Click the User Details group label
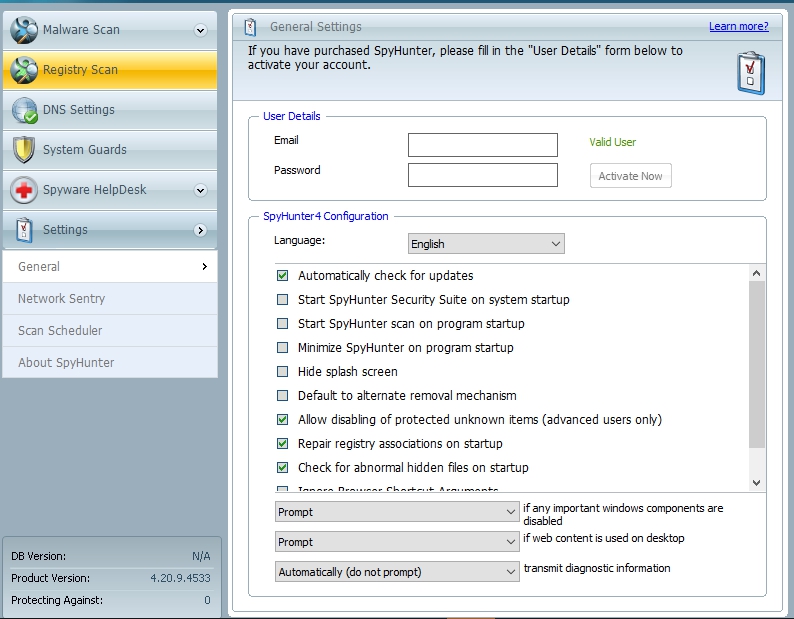Screen dimensions: 794x619 coord(292,116)
